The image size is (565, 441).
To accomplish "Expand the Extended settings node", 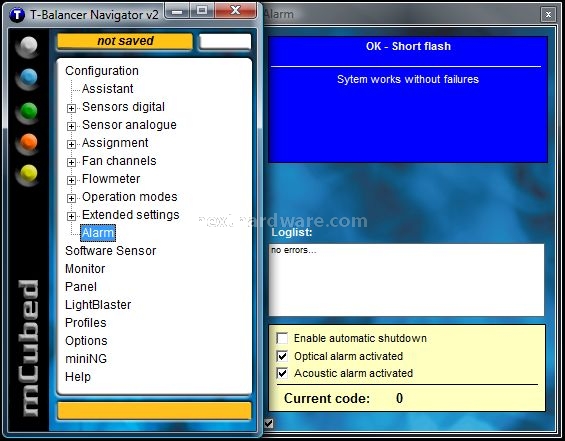I will (71, 216).
